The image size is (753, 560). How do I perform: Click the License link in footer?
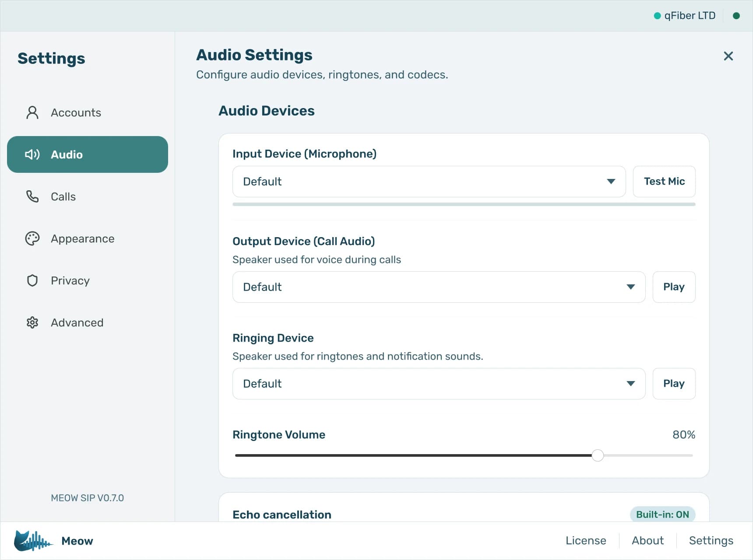click(586, 541)
